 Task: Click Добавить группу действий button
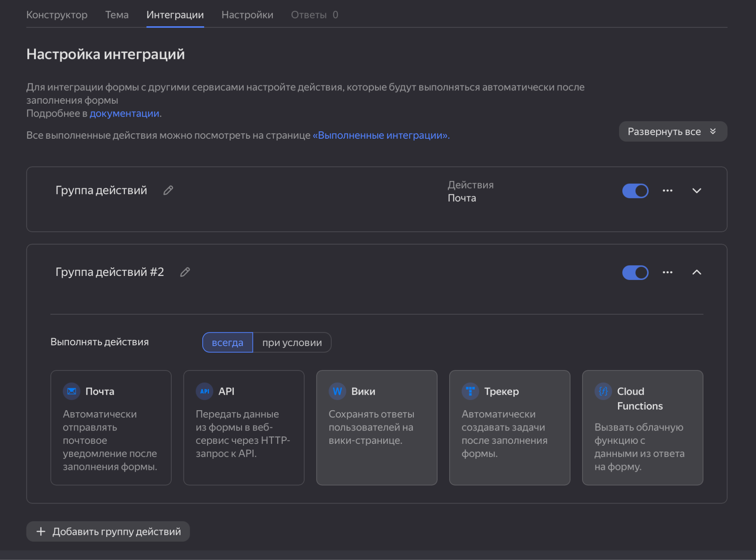108,531
